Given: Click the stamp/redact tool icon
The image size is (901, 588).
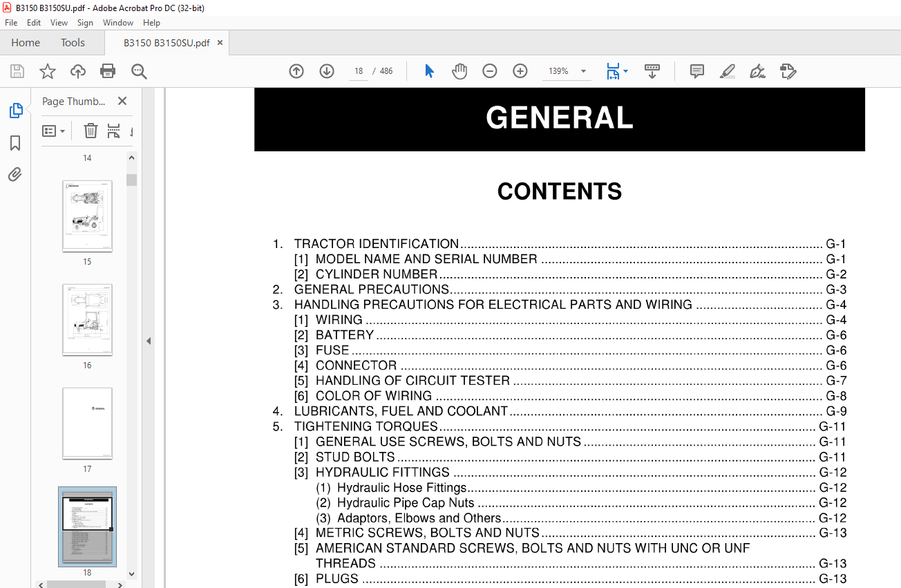Looking at the screenshot, I should pyautogui.click(x=788, y=71).
